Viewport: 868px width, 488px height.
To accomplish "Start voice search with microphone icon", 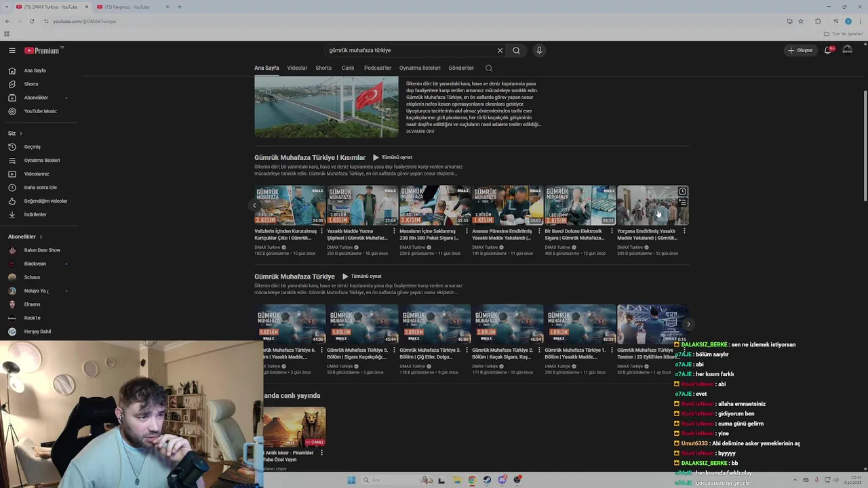I will point(539,50).
